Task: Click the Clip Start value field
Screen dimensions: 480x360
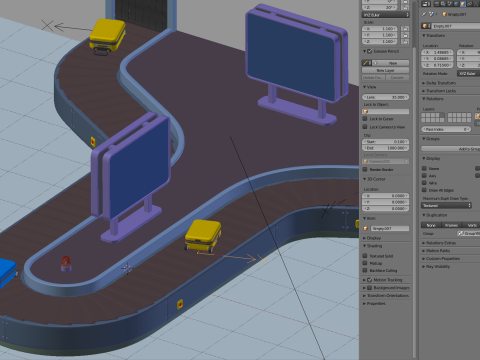Action: click(385, 142)
